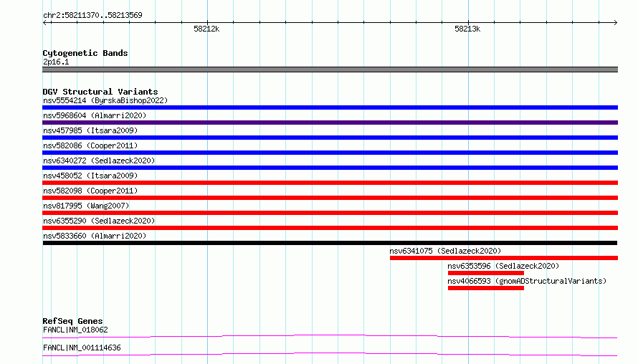Click the nsv457985 (Itsara2009) label
Screen dimensions: 638x364
pos(90,130)
